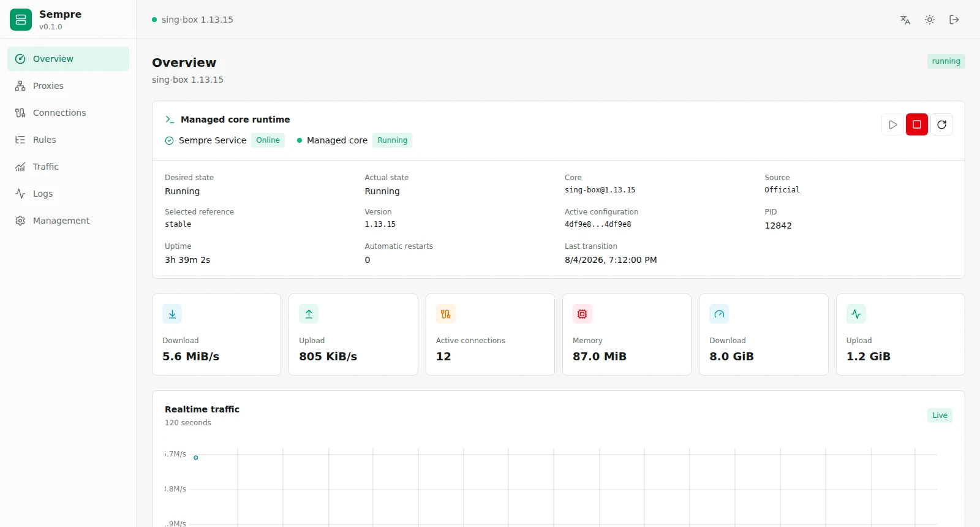Start the managed core with play button

(x=892, y=124)
